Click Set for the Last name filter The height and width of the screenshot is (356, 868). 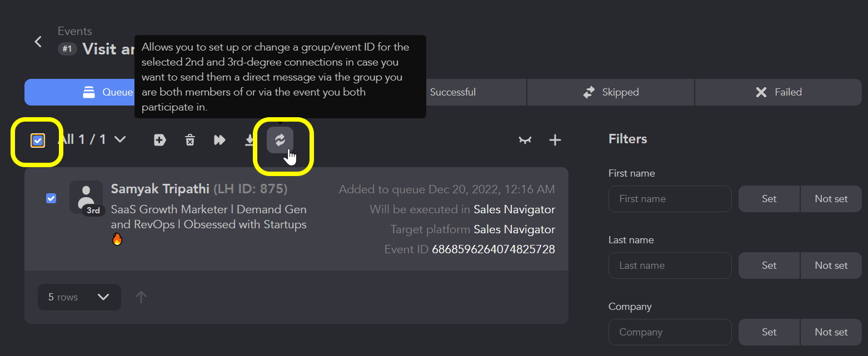[769, 265]
